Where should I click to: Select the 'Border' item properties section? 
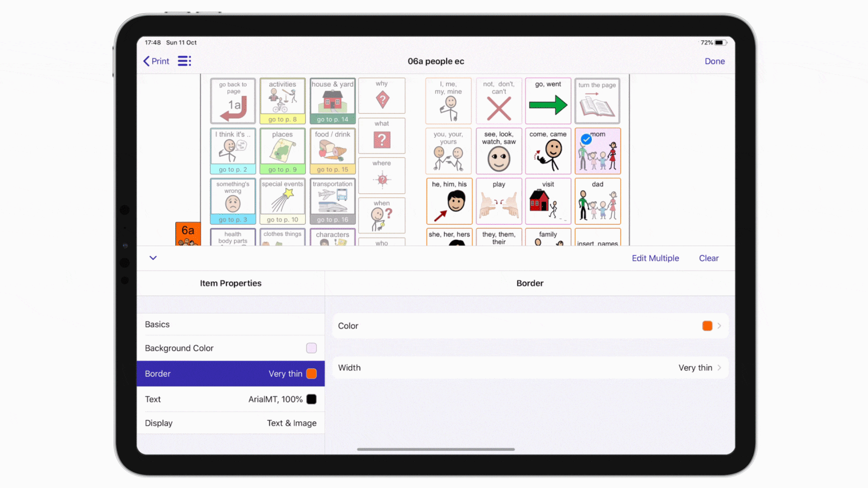(x=230, y=374)
